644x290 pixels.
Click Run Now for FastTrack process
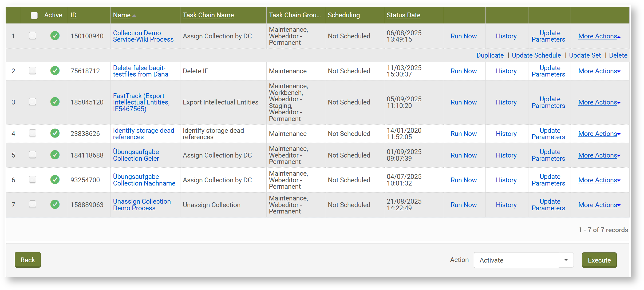tap(464, 102)
